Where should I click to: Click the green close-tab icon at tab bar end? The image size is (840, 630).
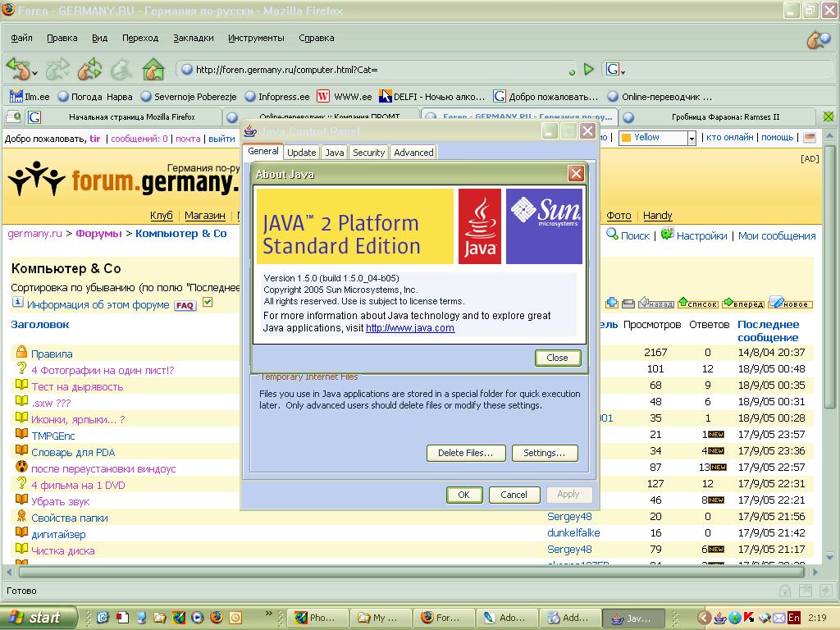tap(829, 116)
